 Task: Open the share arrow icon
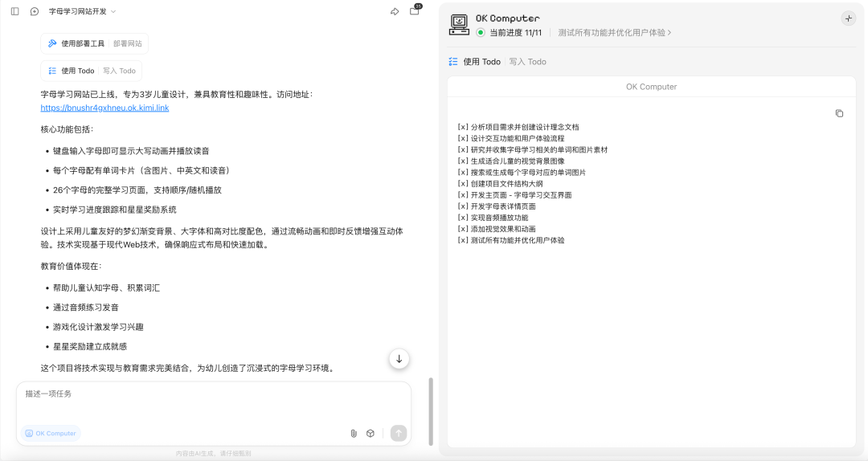tap(395, 11)
